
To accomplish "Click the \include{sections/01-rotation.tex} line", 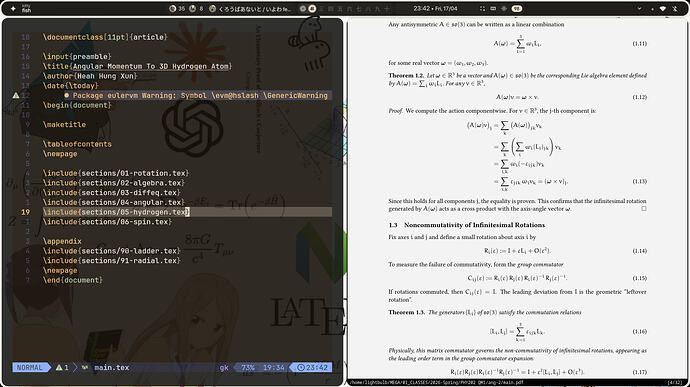I will [x=116, y=173].
